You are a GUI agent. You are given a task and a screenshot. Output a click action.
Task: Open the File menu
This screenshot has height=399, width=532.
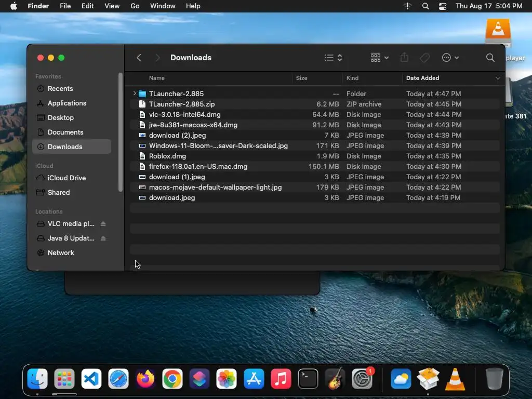pyautogui.click(x=65, y=6)
